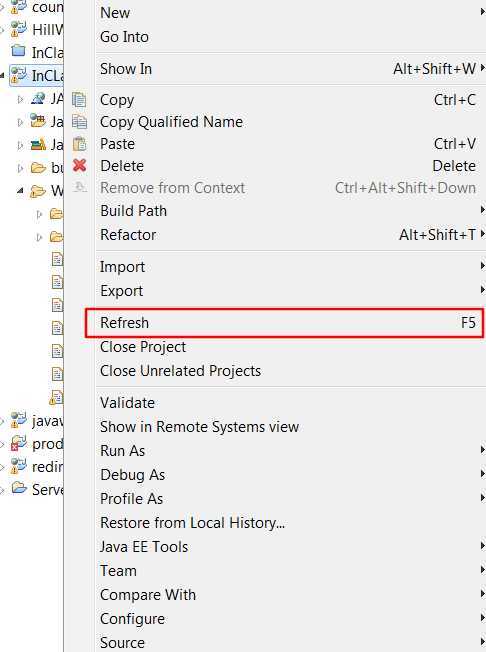Click the Copy icon in context menu

79,100
